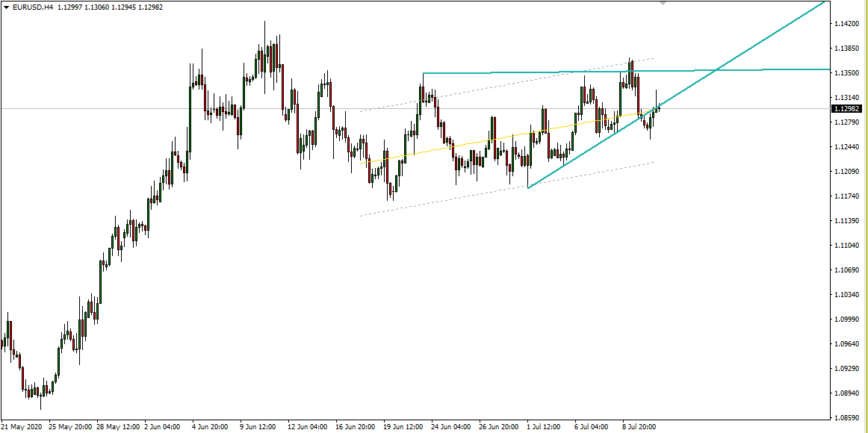This screenshot has width=868, height=433.
Task: Click the black 1.12982 current price label
Action: (846, 109)
